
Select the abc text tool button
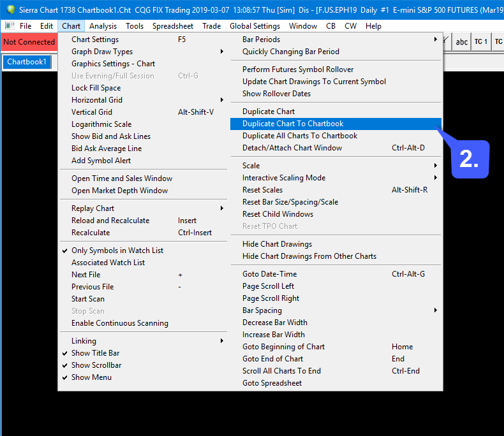coord(461,41)
